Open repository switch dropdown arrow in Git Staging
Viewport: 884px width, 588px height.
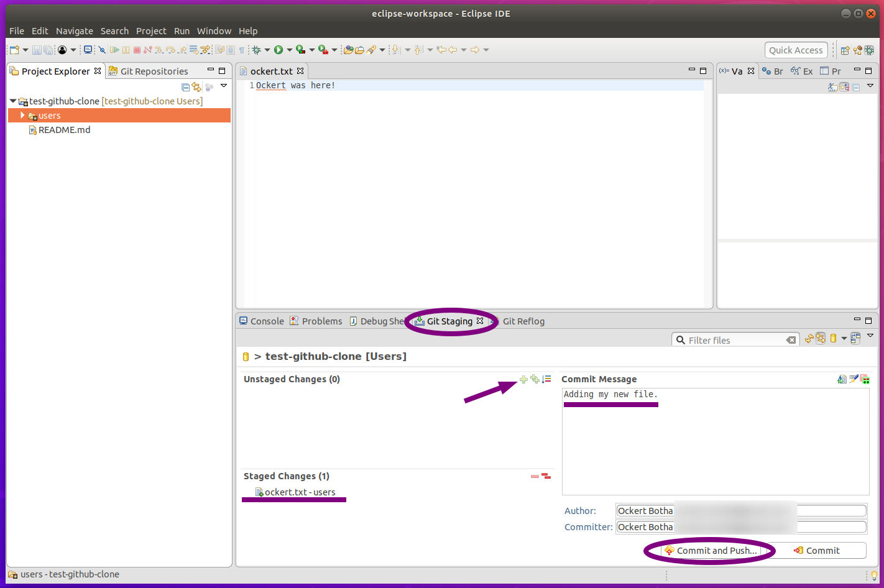coord(844,339)
